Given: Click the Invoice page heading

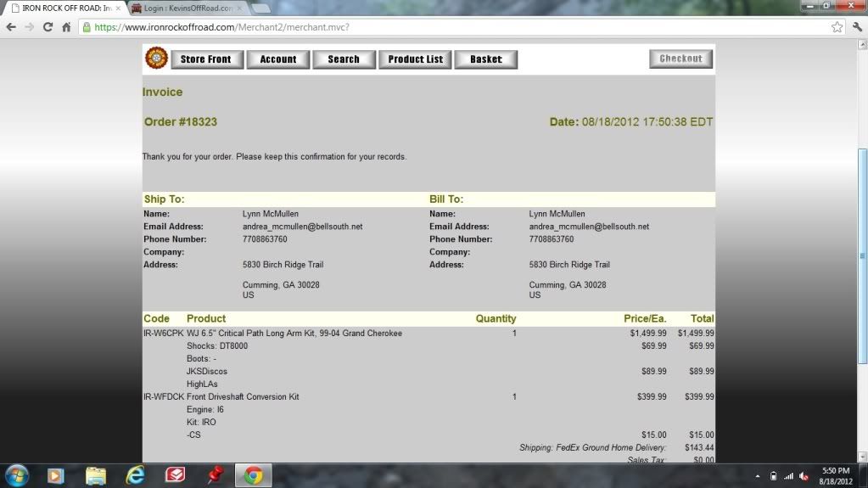Looking at the screenshot, I should pyautogui.click(x=162, y=92).
